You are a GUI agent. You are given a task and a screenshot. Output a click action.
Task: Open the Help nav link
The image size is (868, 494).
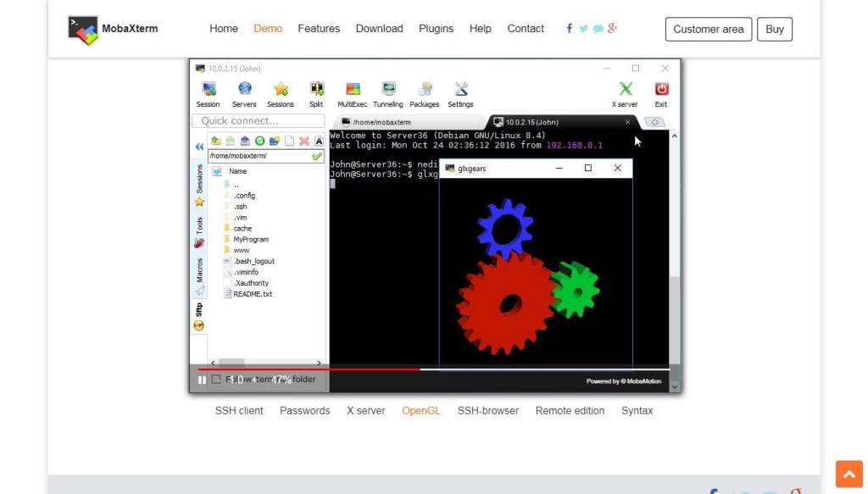481,29
